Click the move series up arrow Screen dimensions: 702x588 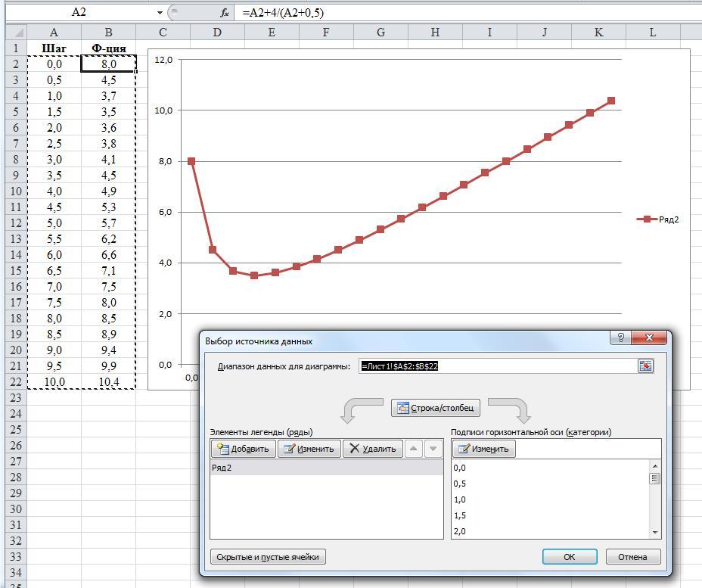coord(413,449)
